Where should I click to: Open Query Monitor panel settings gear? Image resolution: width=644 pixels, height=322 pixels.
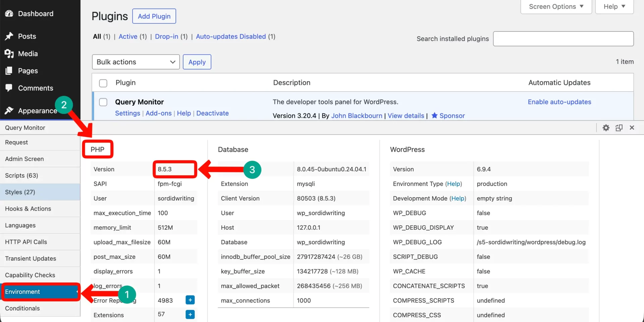tap(606, 127)
